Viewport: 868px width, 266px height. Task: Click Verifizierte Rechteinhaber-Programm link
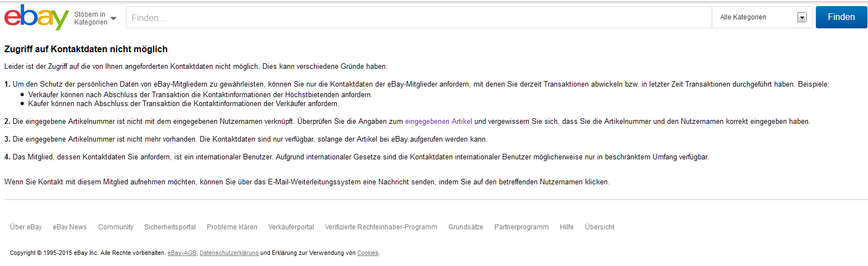(x=381, y=227)
